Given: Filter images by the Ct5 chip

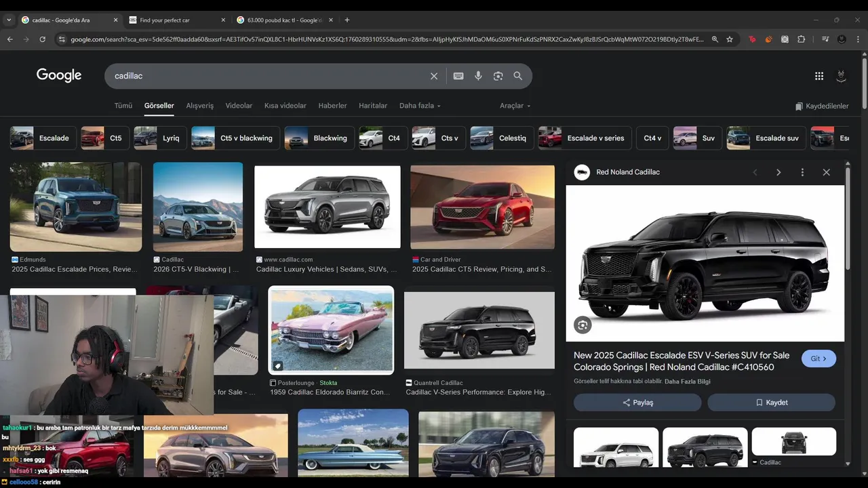Looking at the screenshot, I should pos(104,138).
